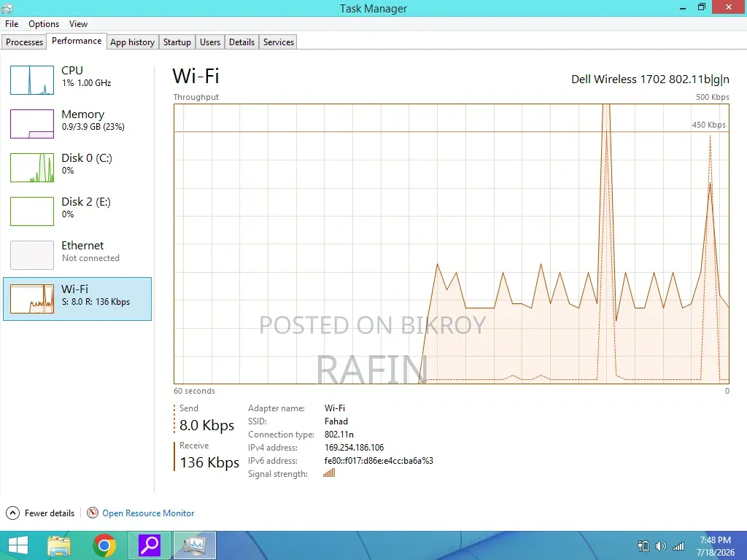747x560 pixels.
Task: Click the Task Manager title bar icon
Action: coord(7,8)
